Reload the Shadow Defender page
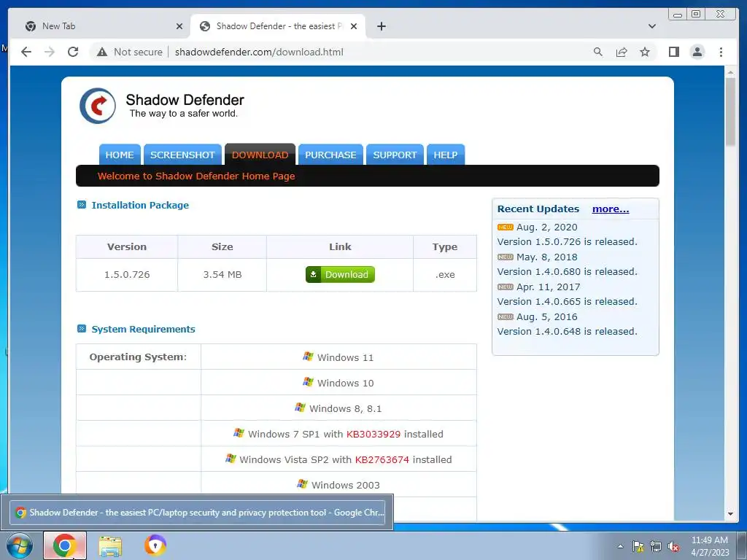Screen dimensions: 747x560 coord(73,52)
